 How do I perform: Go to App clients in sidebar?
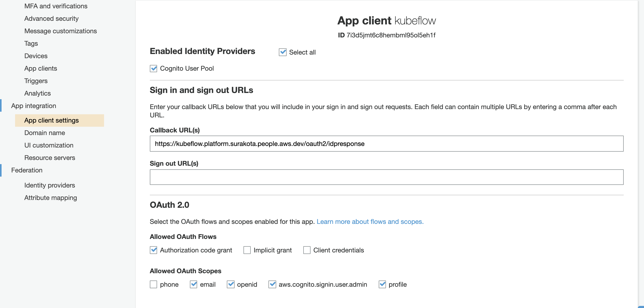[41, 68]
